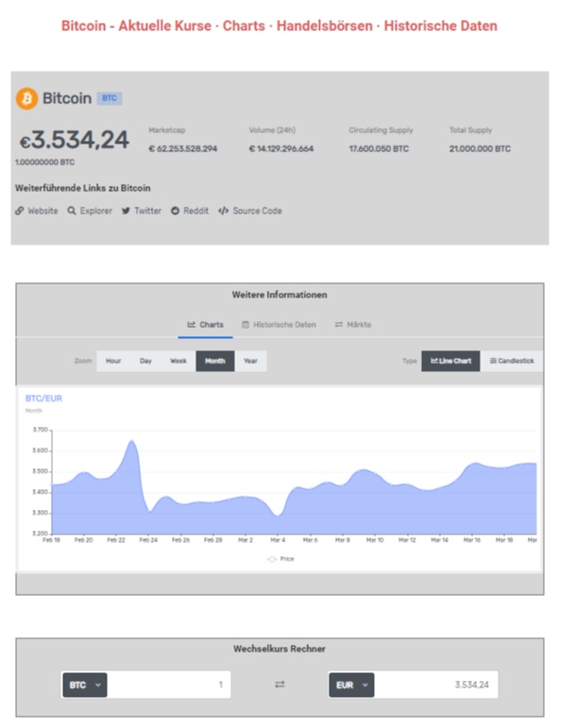
Task: Click the Twitter bird icon
Action: click(x=126, y=211)
